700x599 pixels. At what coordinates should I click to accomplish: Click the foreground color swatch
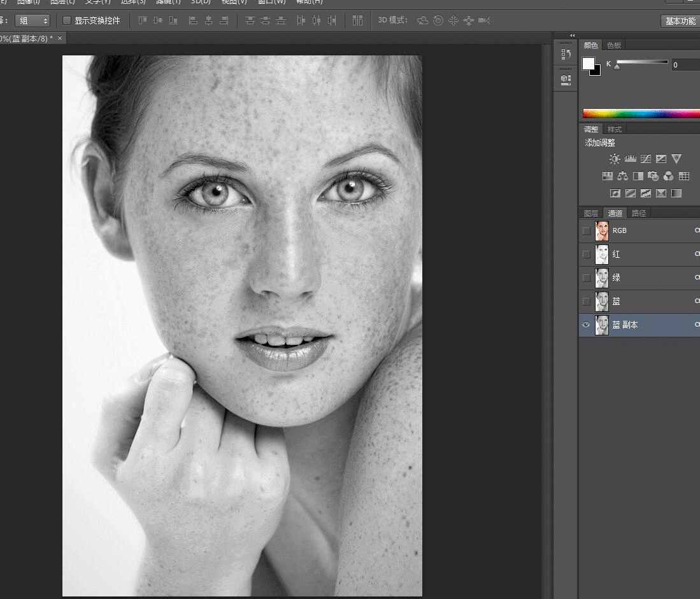[588, 64]
